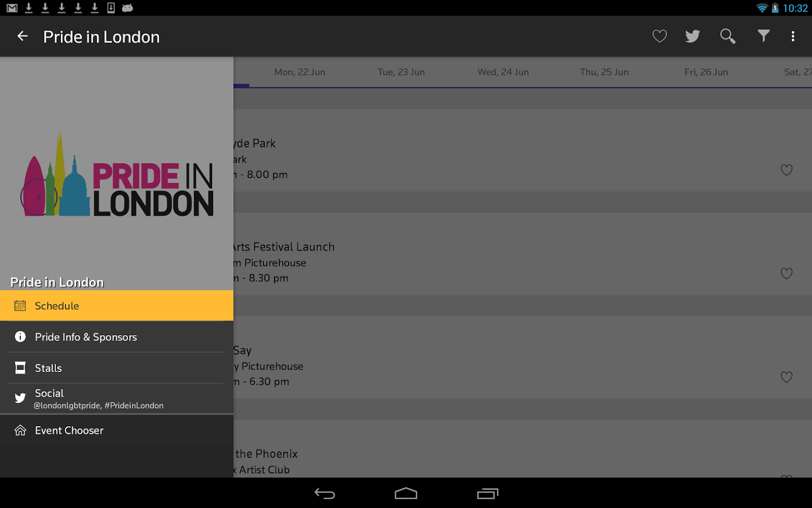The height and width of the screenshot is (508, 812).
Task: Click the Pride in London logo image
Action: tap(117, 174)
